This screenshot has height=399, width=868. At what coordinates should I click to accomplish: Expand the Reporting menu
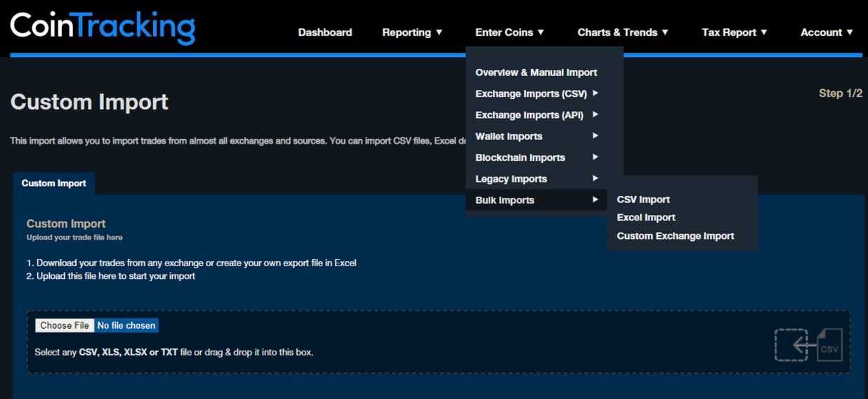[412, 32]
